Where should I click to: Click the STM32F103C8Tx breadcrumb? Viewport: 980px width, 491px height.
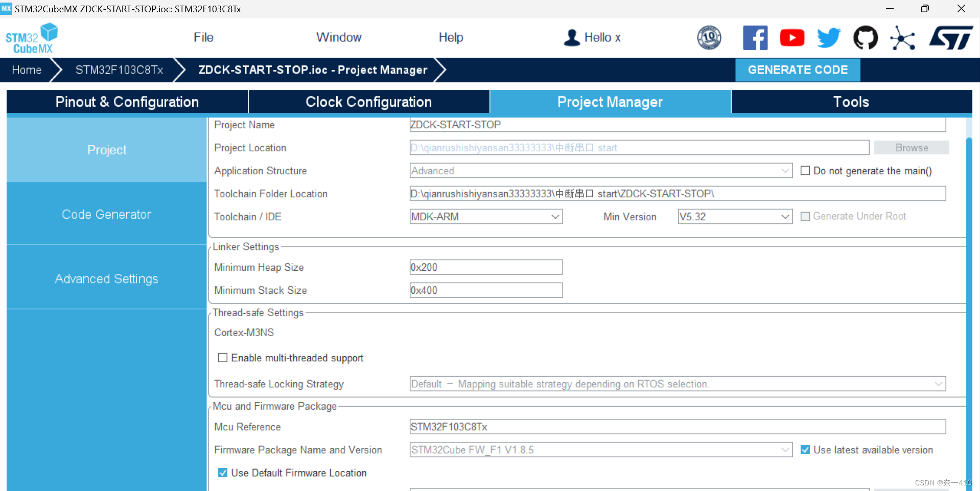[x=120, y=70]
